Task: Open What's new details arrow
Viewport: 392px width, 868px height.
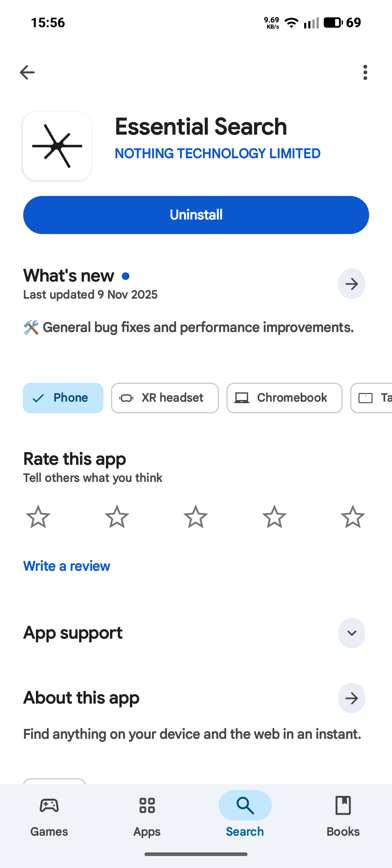Action: click(351, 284)
